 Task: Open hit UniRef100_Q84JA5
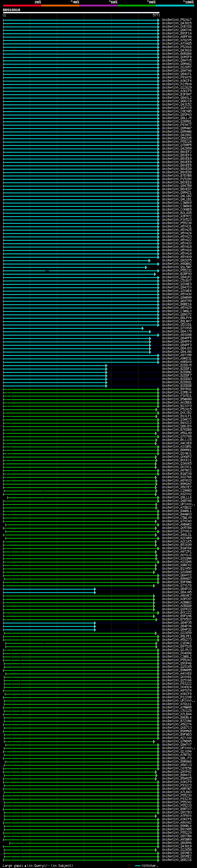176,592
